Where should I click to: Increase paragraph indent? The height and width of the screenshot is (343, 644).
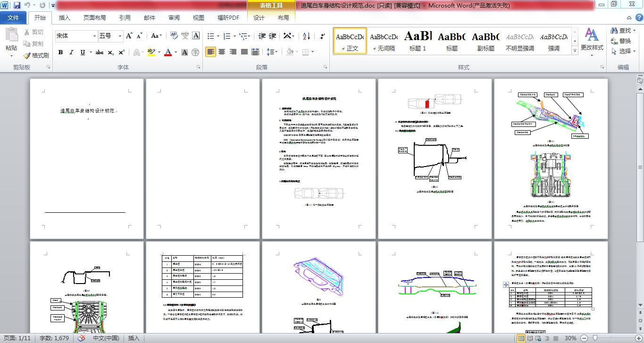pyautogui.click(x=272, y=36)
